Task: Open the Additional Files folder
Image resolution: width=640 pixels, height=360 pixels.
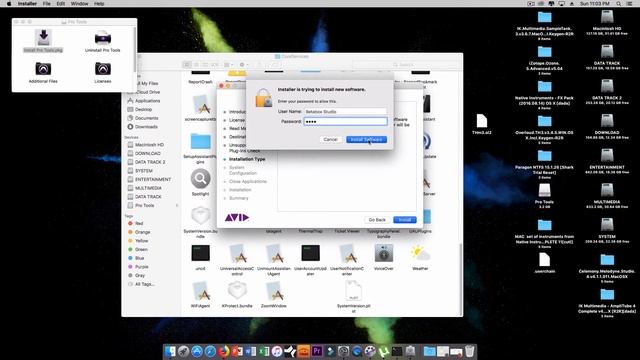Action: point(43,72)
